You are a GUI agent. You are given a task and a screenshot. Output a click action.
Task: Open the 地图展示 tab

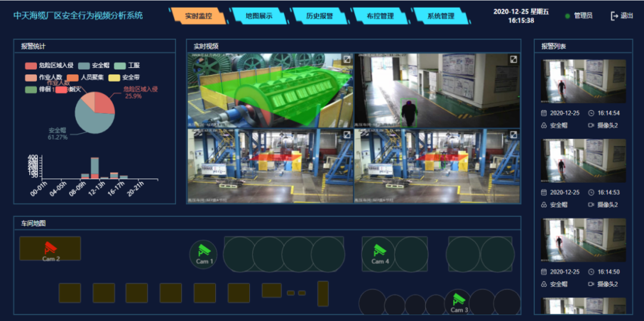point(259,16)
